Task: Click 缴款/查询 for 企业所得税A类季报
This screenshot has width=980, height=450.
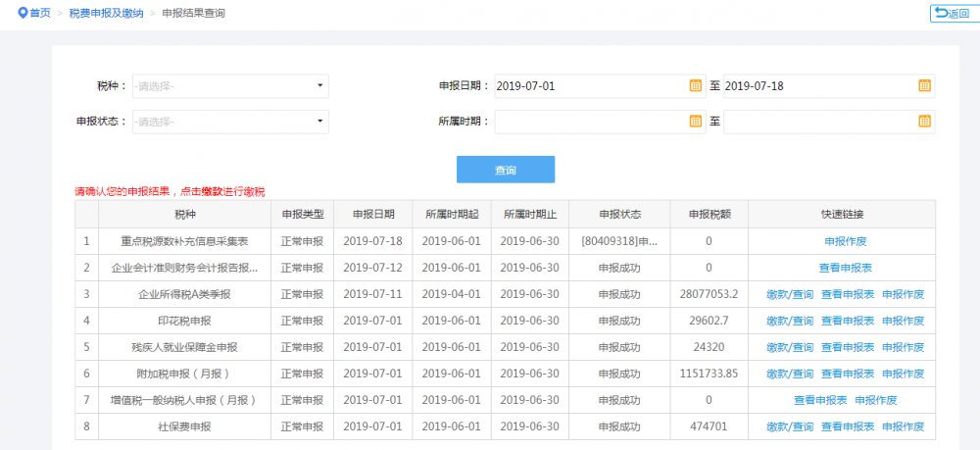Action: (790, 294)
